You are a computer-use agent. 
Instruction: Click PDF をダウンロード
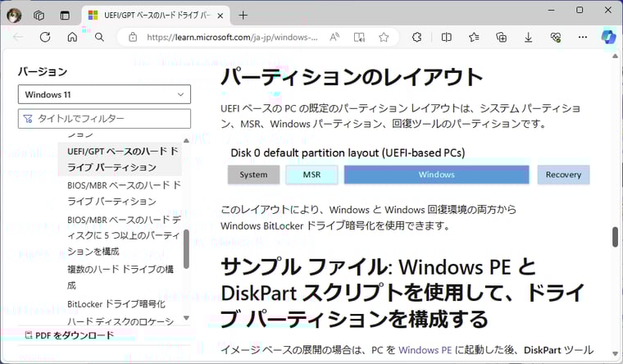tap(70, 335)
